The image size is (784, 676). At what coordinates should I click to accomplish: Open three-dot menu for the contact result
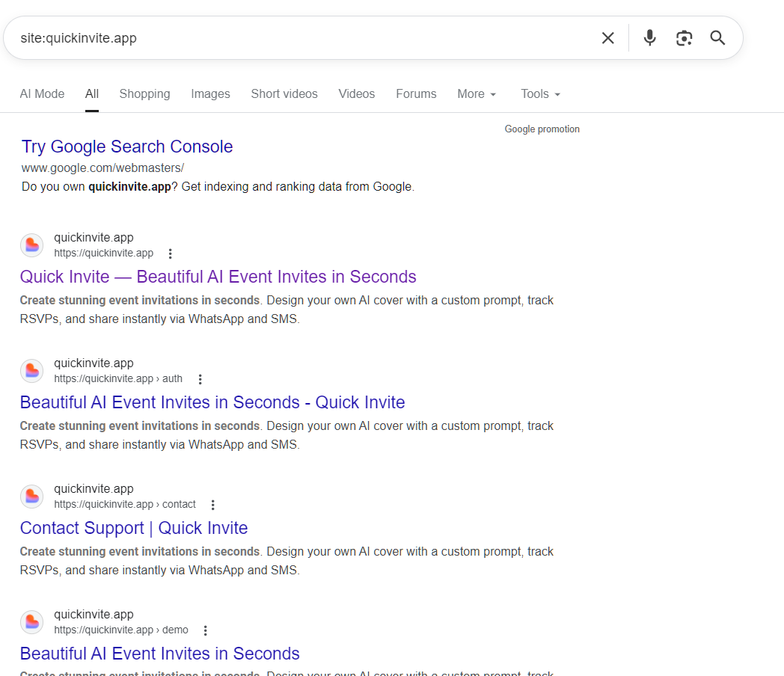(213, 505)
